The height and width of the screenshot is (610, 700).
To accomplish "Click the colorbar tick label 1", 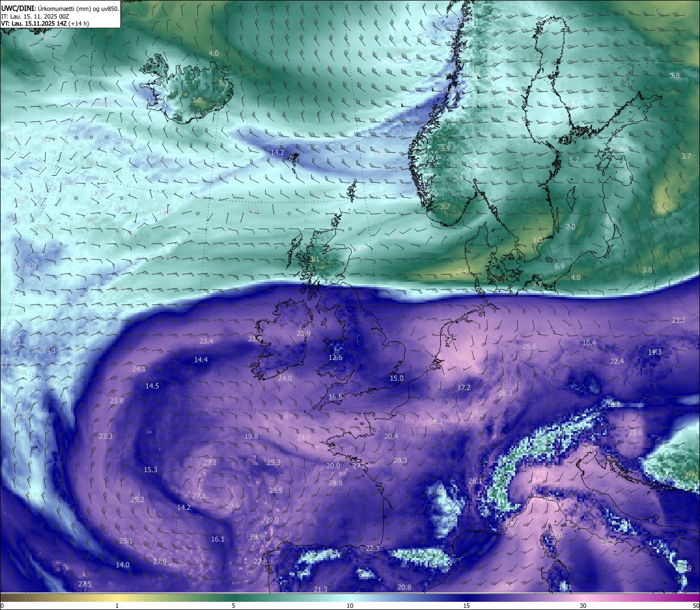I will click(x=117, y=606).
